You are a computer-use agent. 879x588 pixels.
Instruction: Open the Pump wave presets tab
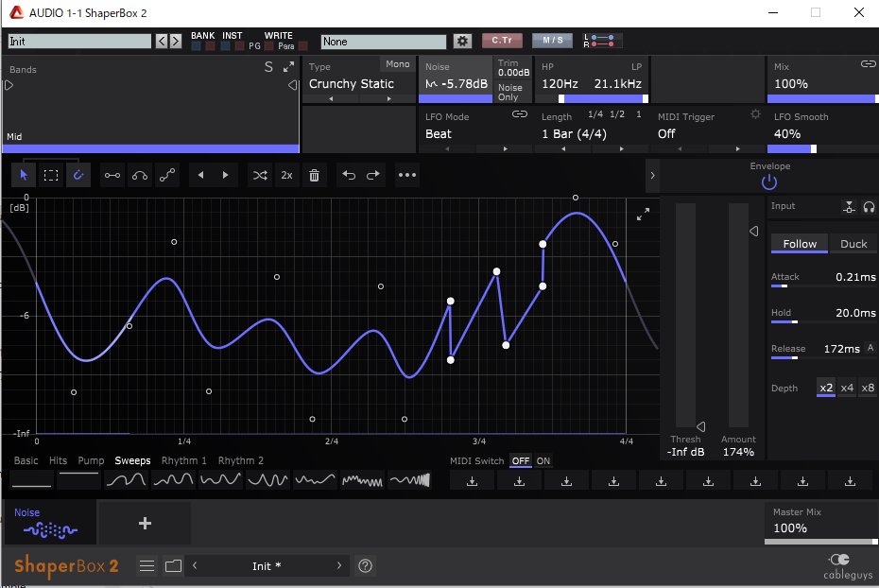coord(91,460)
